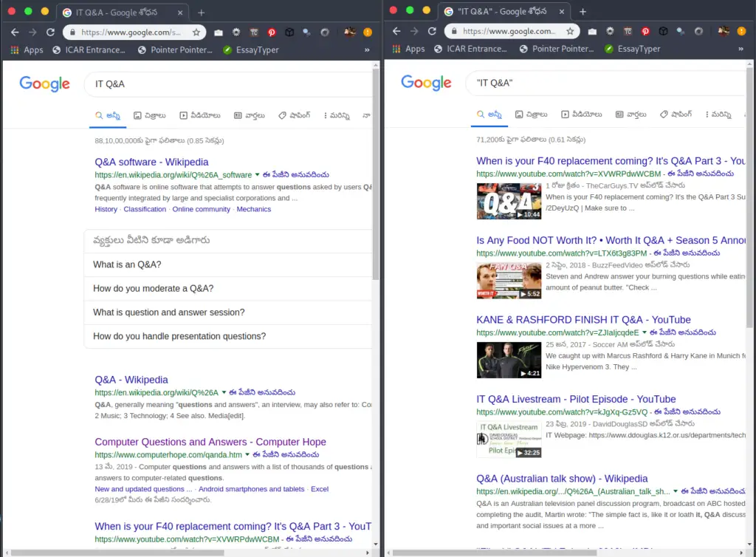Show more bookmarks chevron in left window
Viewport: 756px width, 557px height.
point(367,49)
